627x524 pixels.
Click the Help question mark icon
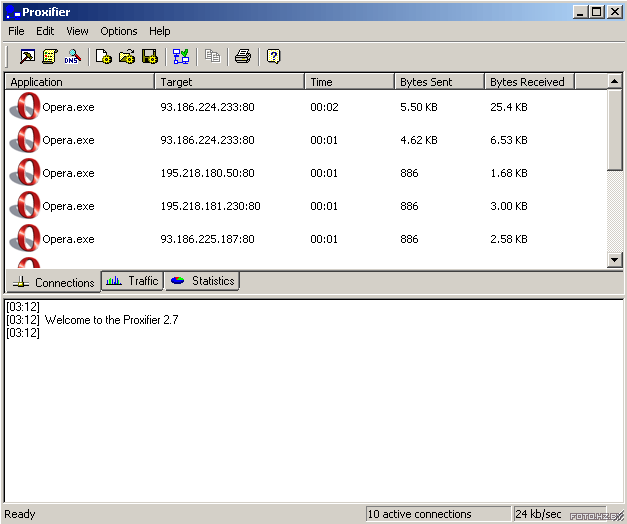(x=274, y=56)
